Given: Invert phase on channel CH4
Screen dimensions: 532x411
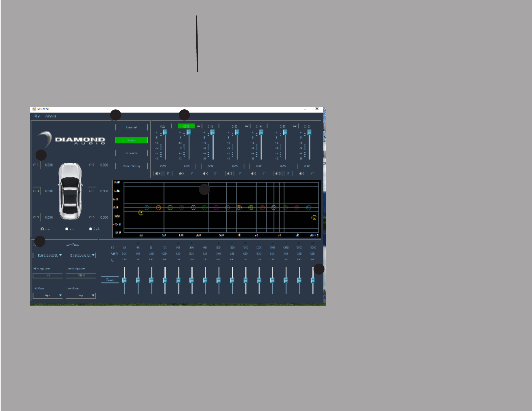Looking at the screenshot, I should [x=264, y=173].
